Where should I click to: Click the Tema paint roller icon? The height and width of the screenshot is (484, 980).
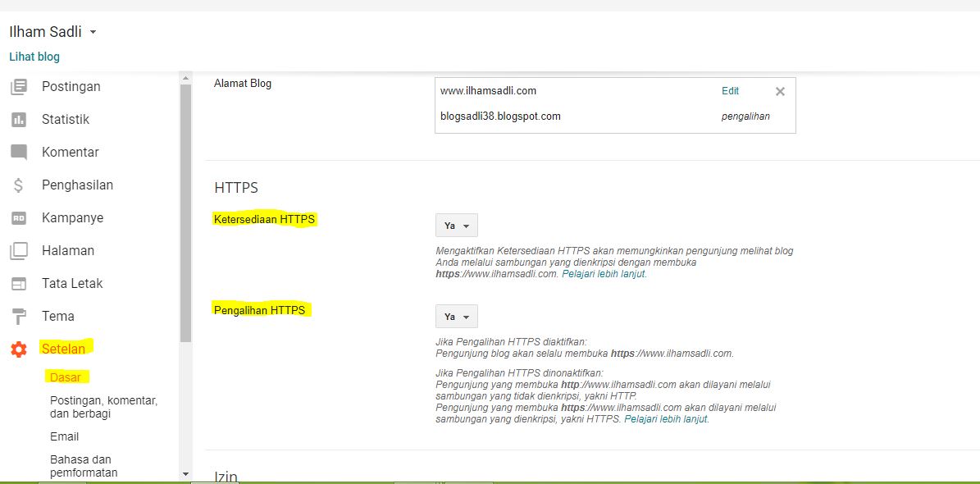coord(18,317)
